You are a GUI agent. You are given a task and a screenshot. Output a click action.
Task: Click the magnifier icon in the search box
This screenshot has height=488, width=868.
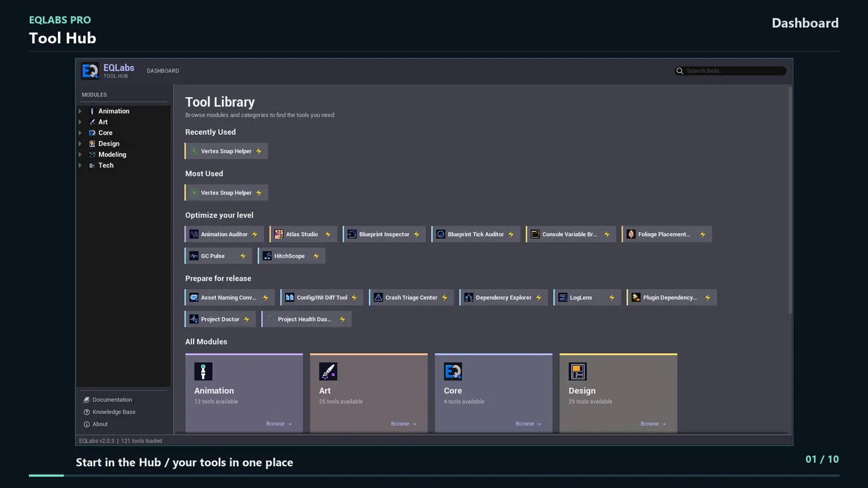click(680, 71)
